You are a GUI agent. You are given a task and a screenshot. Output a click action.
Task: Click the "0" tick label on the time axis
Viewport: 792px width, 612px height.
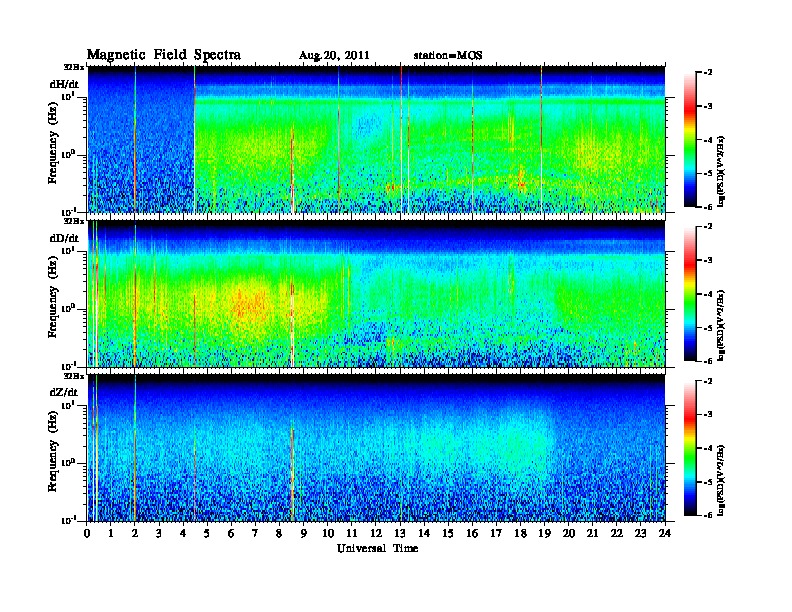click(87, 534)
